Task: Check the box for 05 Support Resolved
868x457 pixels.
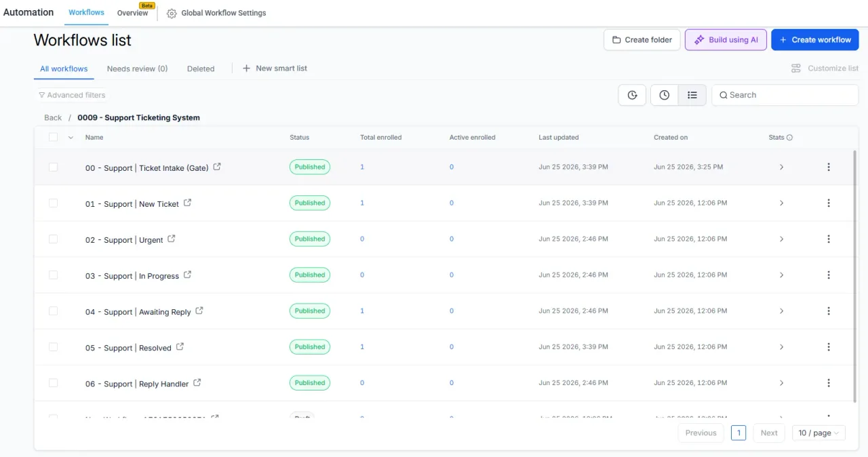Action: pos(54,346)
